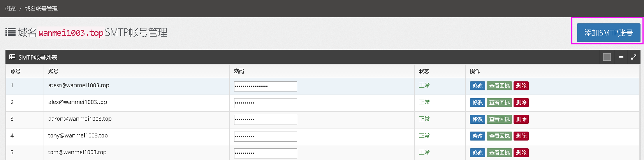Focus the password field for alex account
This screenshot has height=160, width=644.
(x=265, y=103)
